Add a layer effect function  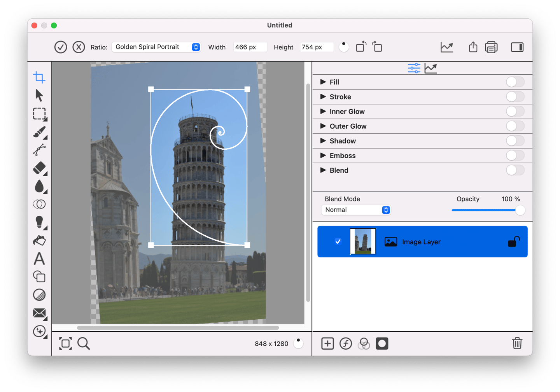(346, 343)
